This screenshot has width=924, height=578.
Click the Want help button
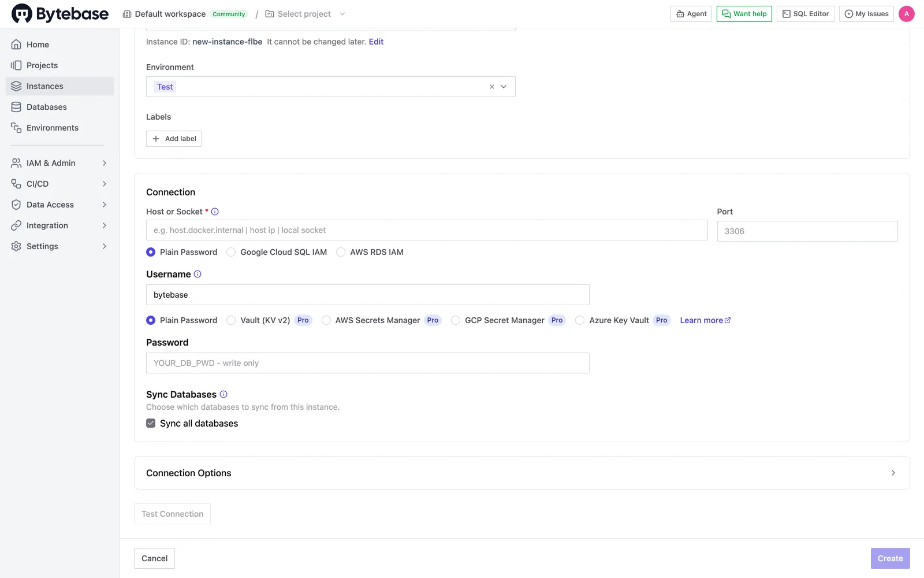click(744, 14)
